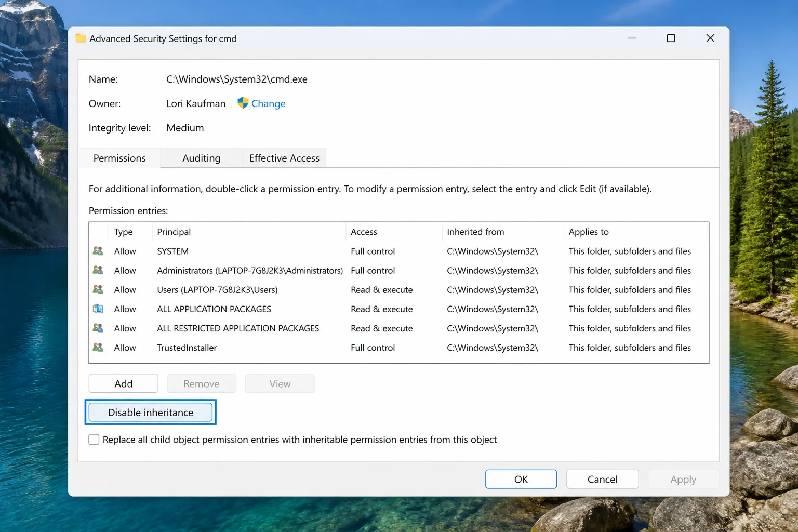The image size is (798, 532).
Task: Click the Remove button
Action: [x=202, y=383]
